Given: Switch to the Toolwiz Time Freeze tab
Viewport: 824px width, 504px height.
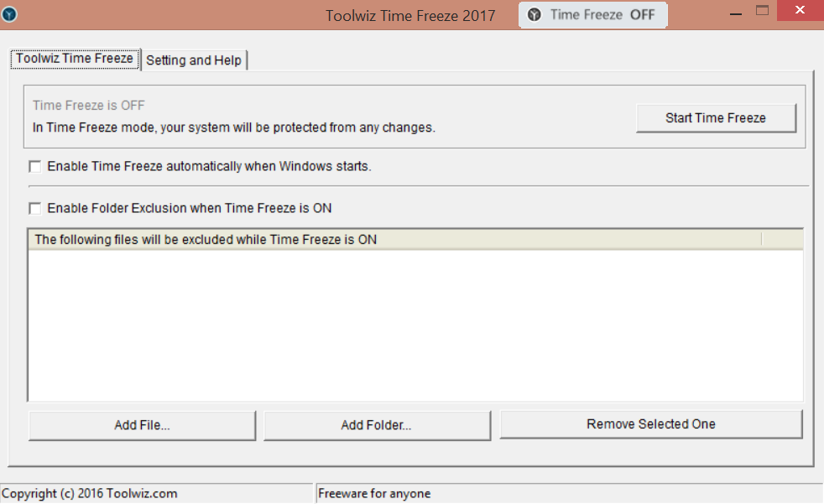Looking at the screenshot, I should pos(74,59).
